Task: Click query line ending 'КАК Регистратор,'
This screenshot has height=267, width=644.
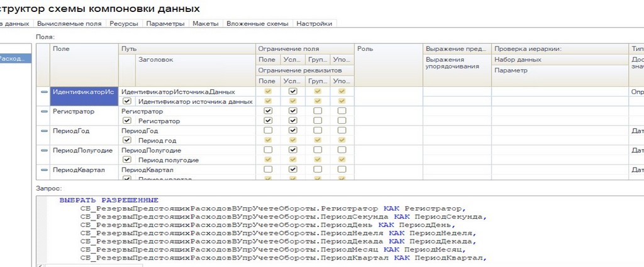Action: [x=274, y=209]
